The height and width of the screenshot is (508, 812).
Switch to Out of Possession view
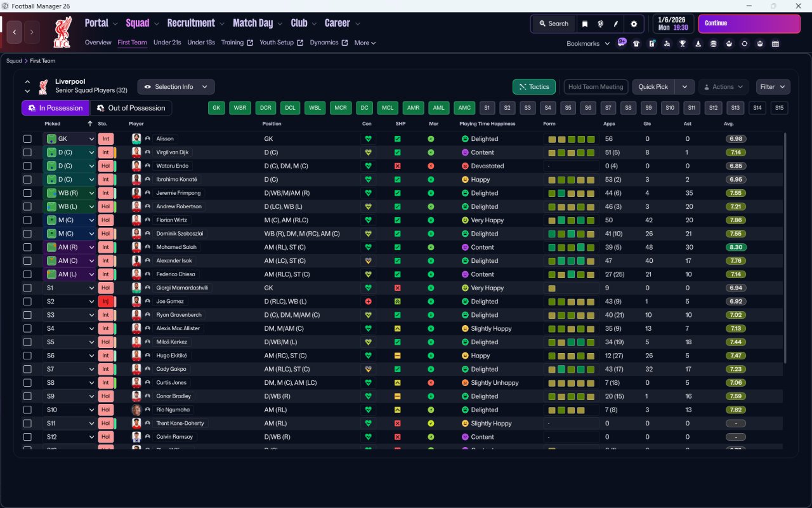(131, 108)
